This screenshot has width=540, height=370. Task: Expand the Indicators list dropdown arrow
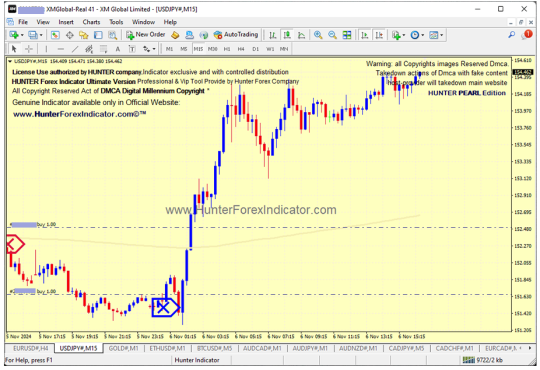pyautogui.click(x=404, y=35)
